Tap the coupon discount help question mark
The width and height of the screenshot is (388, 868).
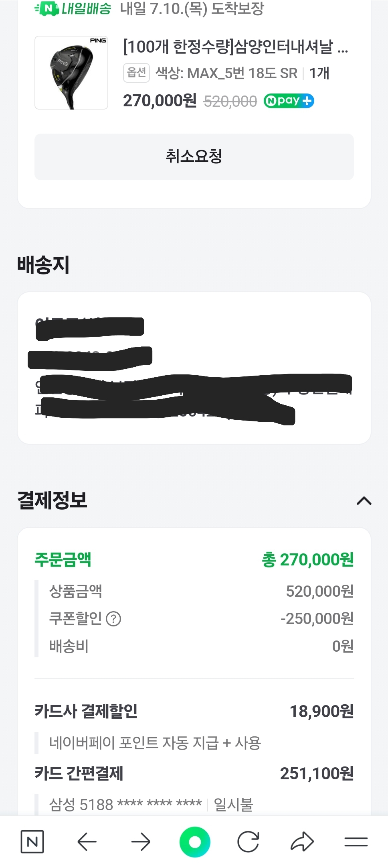tap(113, 619)
